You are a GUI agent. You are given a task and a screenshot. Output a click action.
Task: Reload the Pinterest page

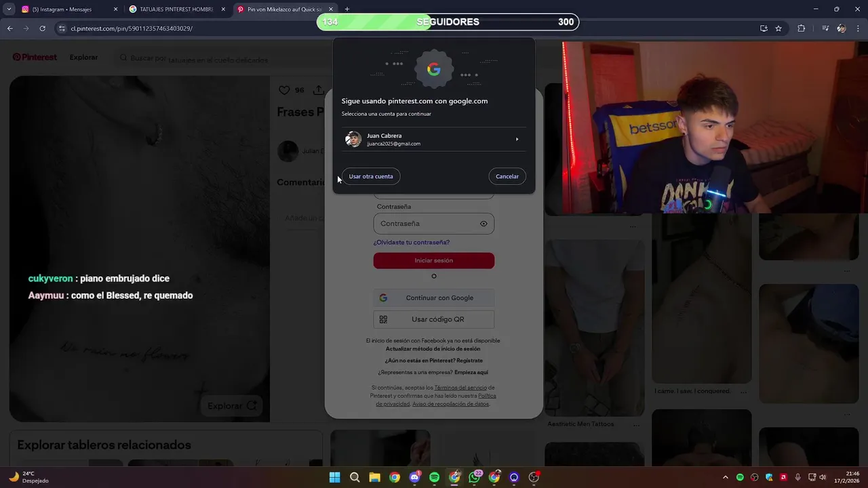coord(42,28)
